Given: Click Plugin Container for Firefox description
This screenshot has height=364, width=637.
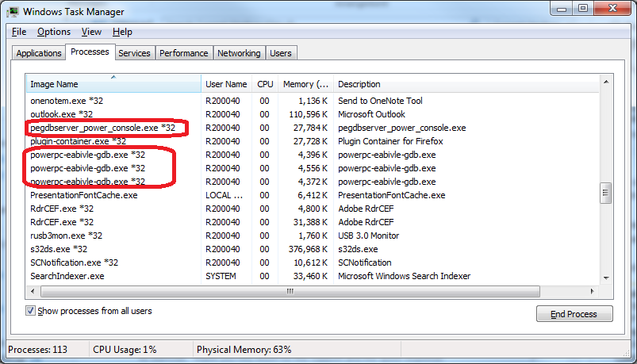Looking at the screenshot, I should tap(390, 141).
